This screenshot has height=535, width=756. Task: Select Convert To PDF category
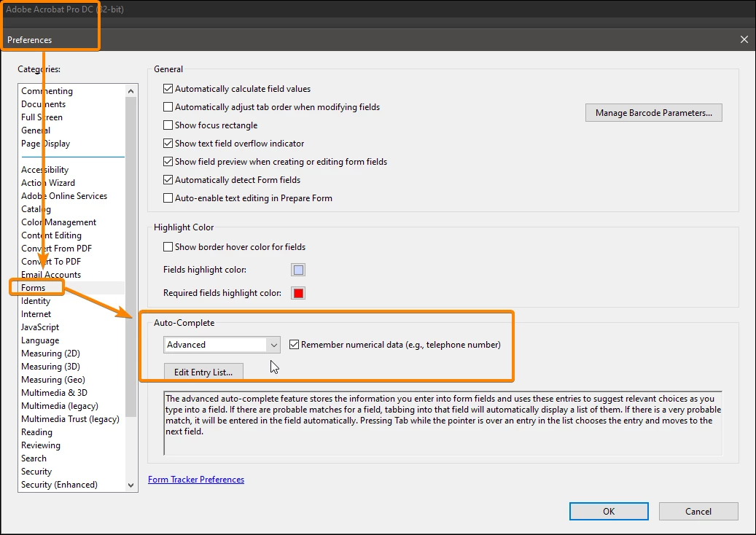(51, 261)
